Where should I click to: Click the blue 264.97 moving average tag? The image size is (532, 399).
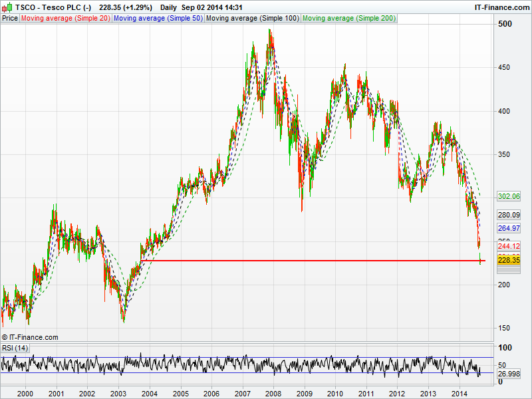(x=508, y=228)
